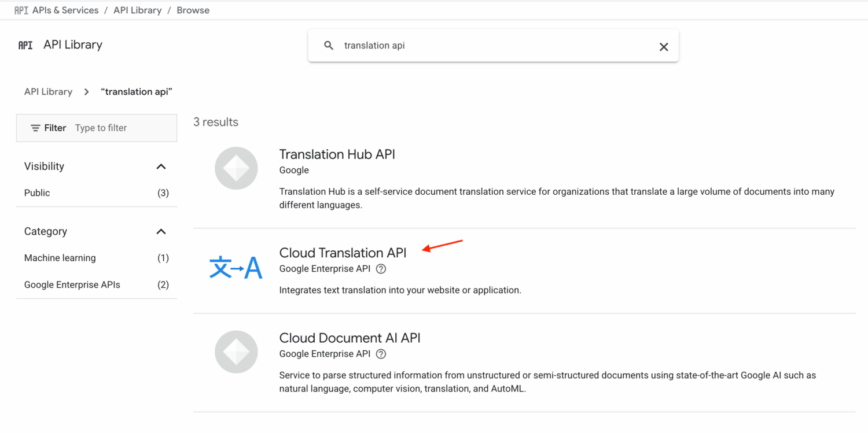Click the API icon in the breadcrumb bar
The image size is (868, 433).
[x=21, y=10]
